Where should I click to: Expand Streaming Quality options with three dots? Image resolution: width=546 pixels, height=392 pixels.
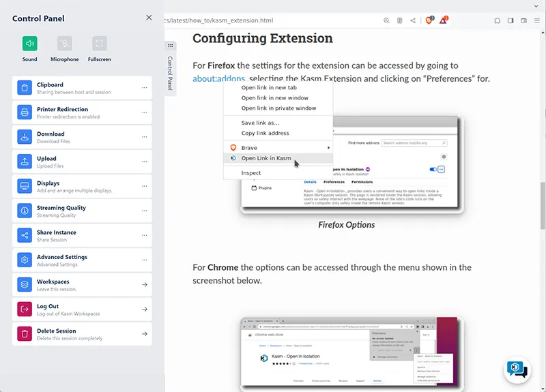tap(144, 211)
